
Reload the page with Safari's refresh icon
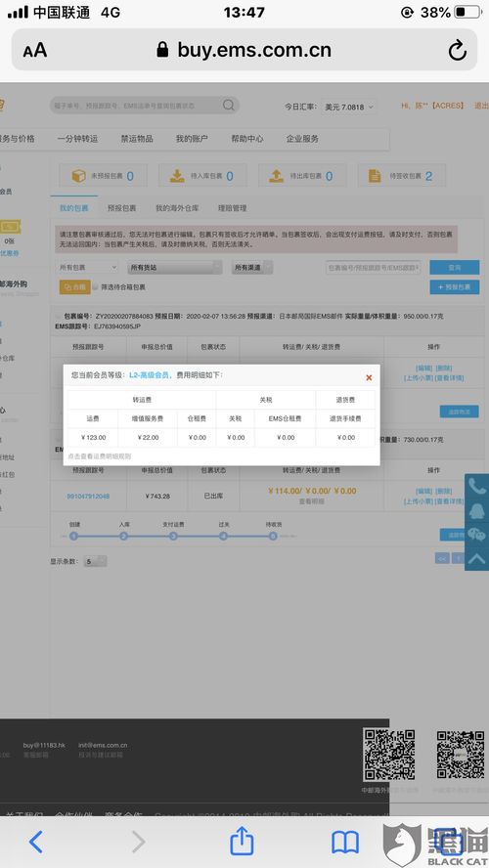458,51
